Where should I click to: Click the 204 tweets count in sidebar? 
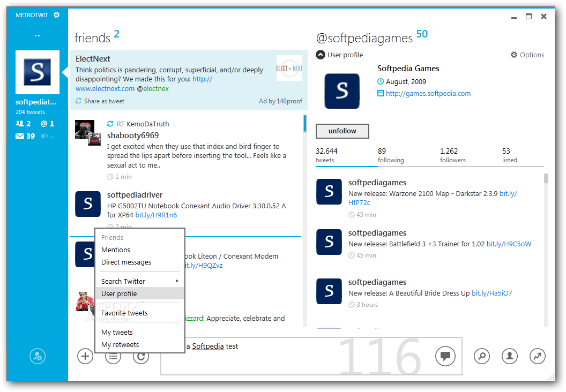pyautogui.click(x=31, y=112)
